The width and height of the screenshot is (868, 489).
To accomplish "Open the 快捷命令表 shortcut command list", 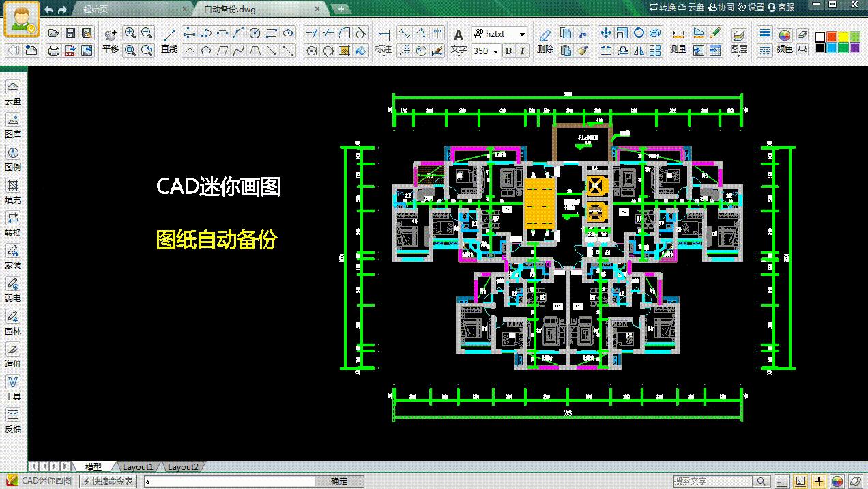I will tap(108, 481).
